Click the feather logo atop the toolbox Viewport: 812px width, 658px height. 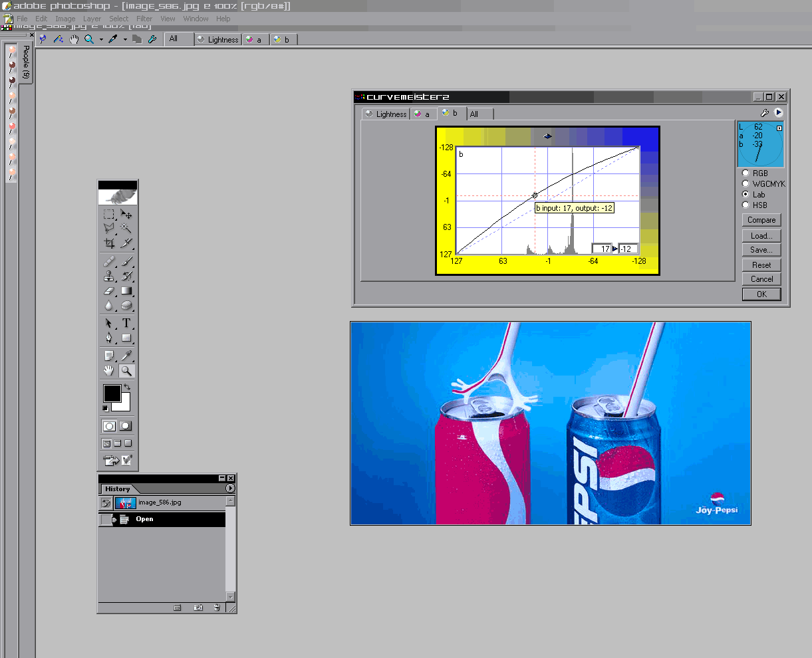click(x=118, y=196)
